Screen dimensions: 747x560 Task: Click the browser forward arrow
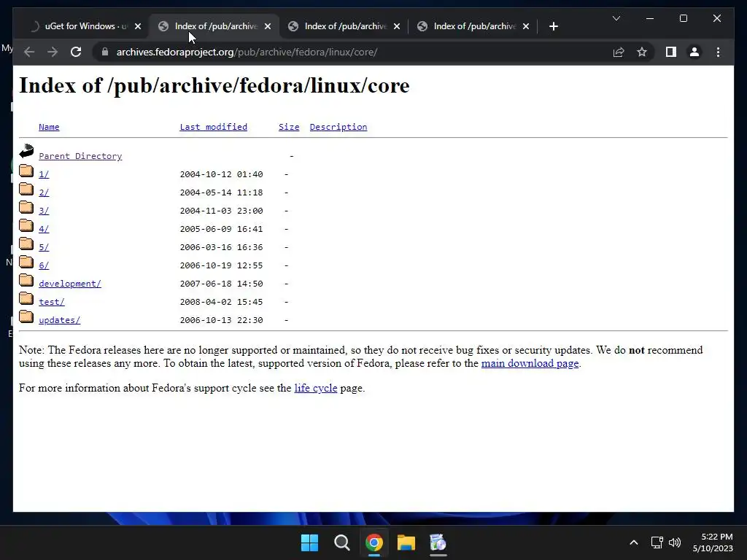[x=53, y=52]
